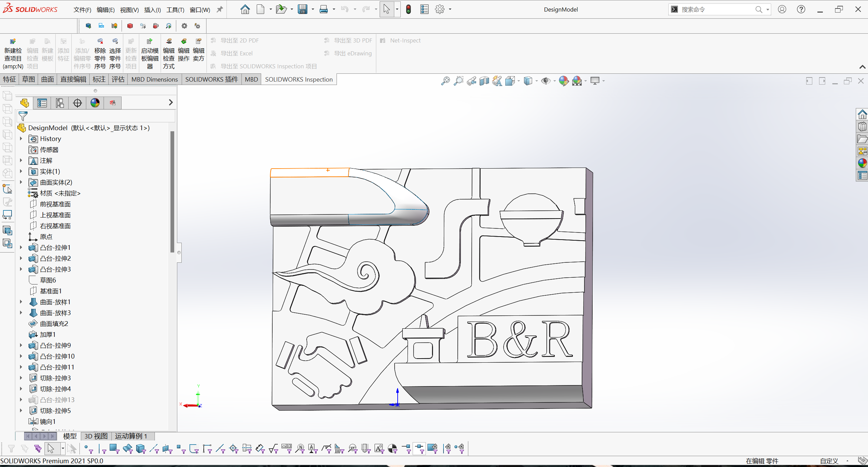Viewport: 868px width, 467px height.
Task: Click the Save icon
Action: click(303, 9)
